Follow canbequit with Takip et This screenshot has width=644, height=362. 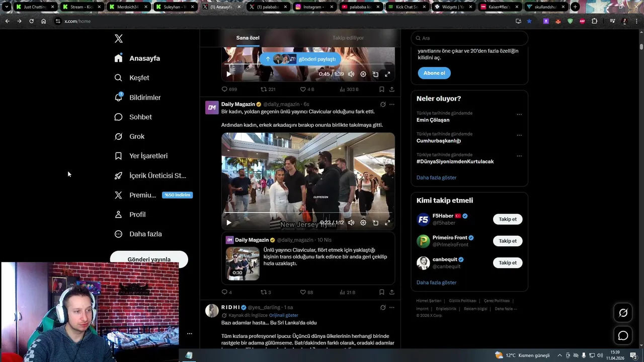click(508, 262)
